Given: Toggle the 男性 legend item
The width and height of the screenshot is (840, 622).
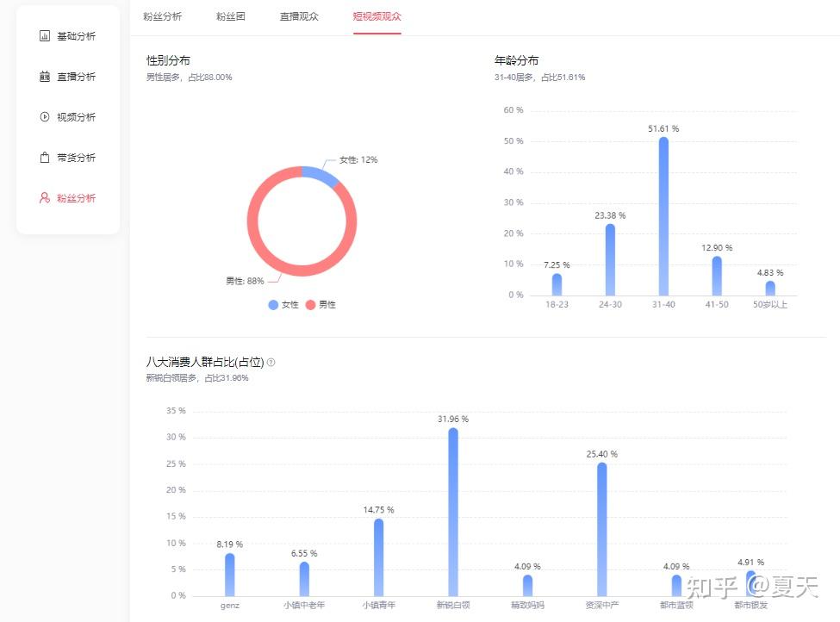Looking at the screenshot, I should (x=320, y=305).
